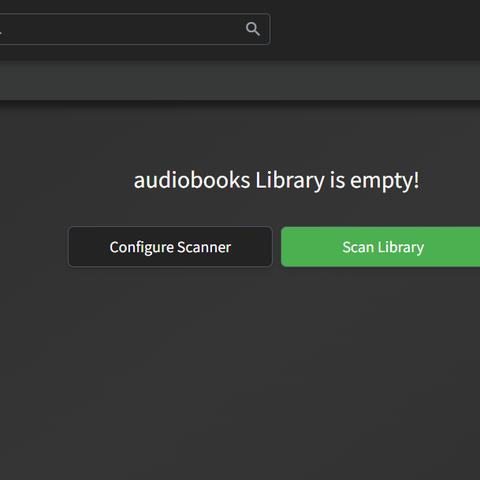Click the middle of the search text box
The image size is (480, 480).
(x=135, y=29)
